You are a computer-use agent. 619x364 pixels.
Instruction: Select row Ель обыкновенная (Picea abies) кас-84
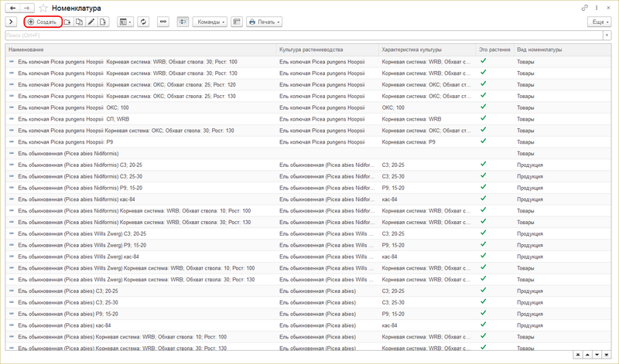(x=308, y=325)
